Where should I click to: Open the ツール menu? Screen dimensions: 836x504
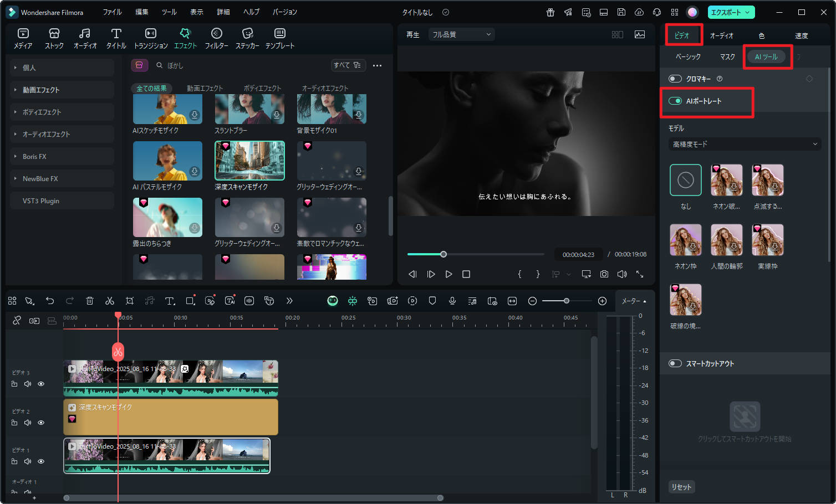tap(169, 12)
